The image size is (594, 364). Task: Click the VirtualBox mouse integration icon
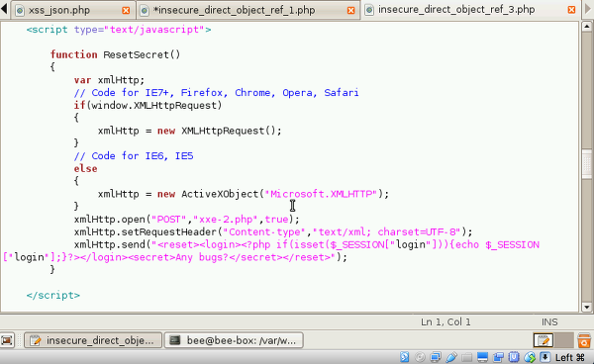point(530,357)
